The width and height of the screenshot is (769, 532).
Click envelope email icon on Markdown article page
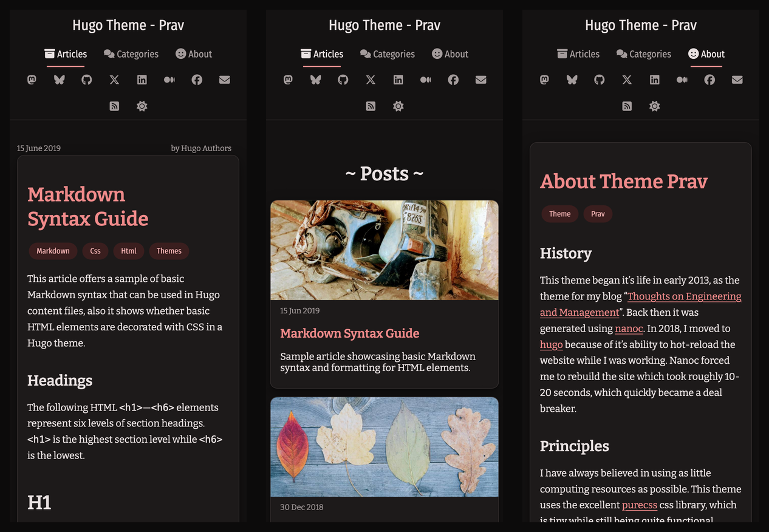pos(225,80)
